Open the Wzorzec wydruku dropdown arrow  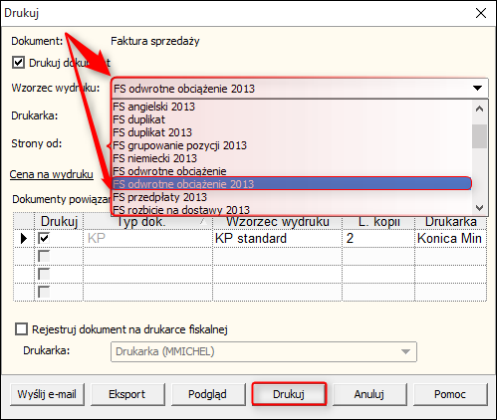[x=477, y=88]
